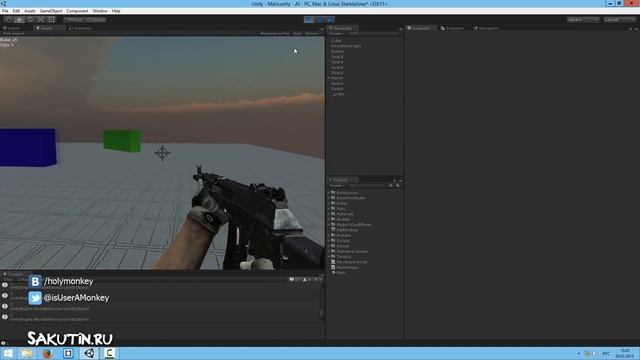This screenshot has width=640, height=360.
Task: Open the Layout dropdown
Action: click(x=620, y=20)
